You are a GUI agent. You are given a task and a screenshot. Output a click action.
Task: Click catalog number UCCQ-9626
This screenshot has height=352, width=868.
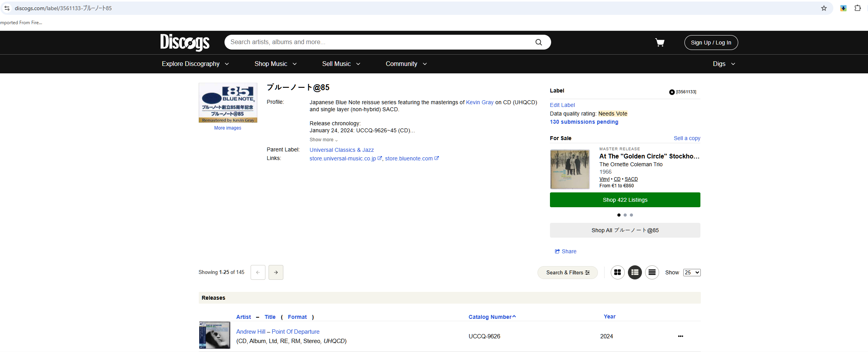tap(484, 336)
